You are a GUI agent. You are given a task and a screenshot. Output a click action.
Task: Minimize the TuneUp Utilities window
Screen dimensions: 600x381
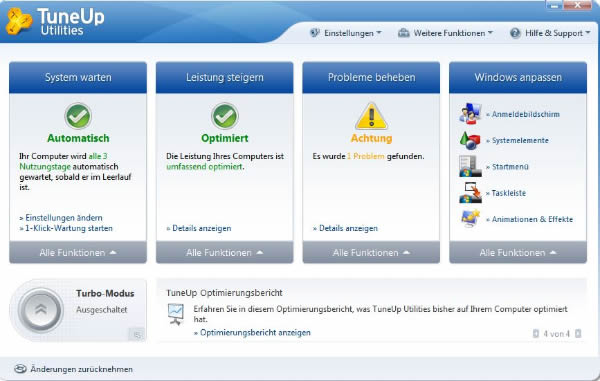click(x=554, y=5)
